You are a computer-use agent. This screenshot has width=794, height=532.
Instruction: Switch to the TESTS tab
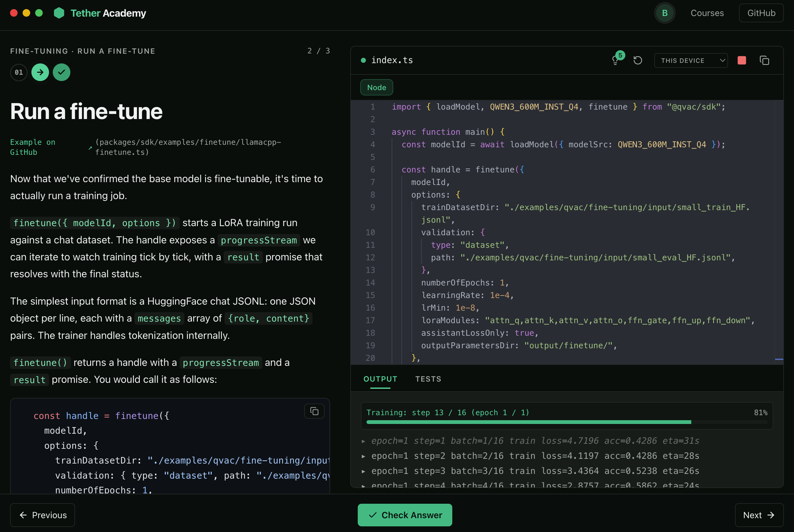coord(428,379)
